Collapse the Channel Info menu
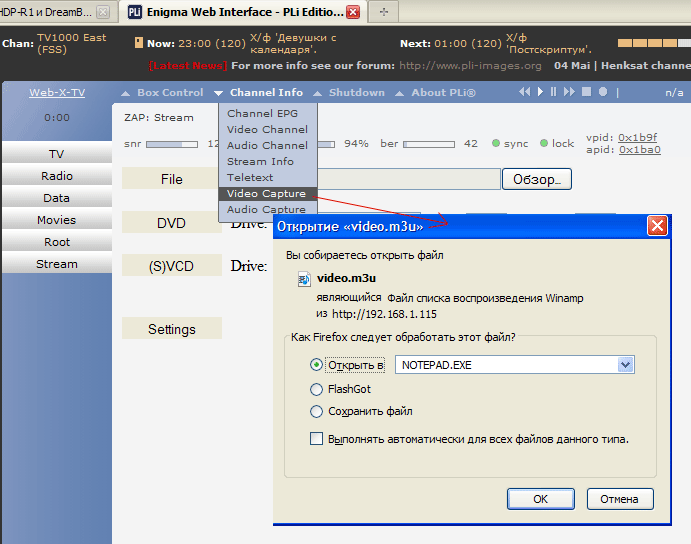Screen dimensions: 691x544 coord(259,93)
